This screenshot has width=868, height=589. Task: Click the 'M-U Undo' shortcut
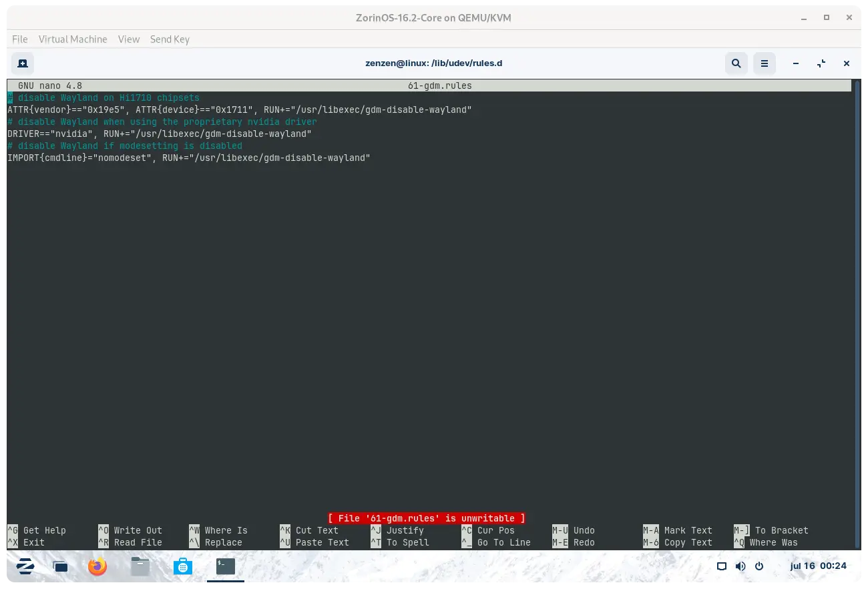point(574,530)
